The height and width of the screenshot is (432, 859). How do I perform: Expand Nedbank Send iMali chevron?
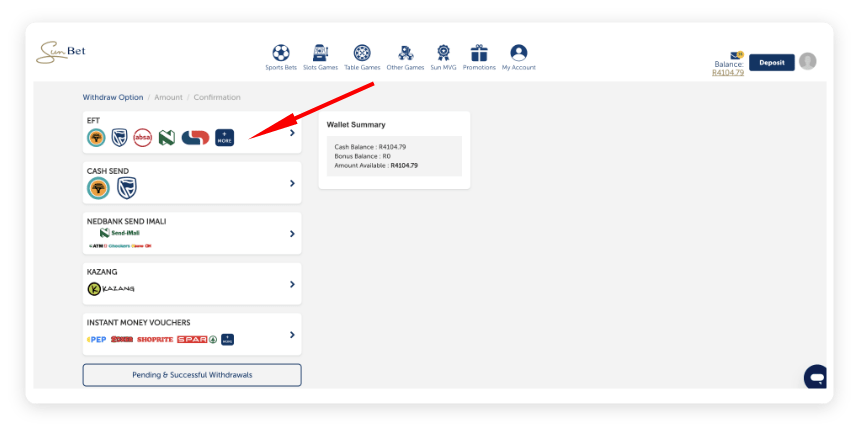coord(293,234)
